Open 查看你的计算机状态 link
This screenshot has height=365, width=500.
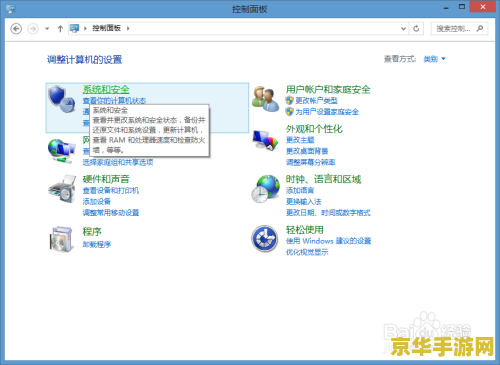click(114, 100)
